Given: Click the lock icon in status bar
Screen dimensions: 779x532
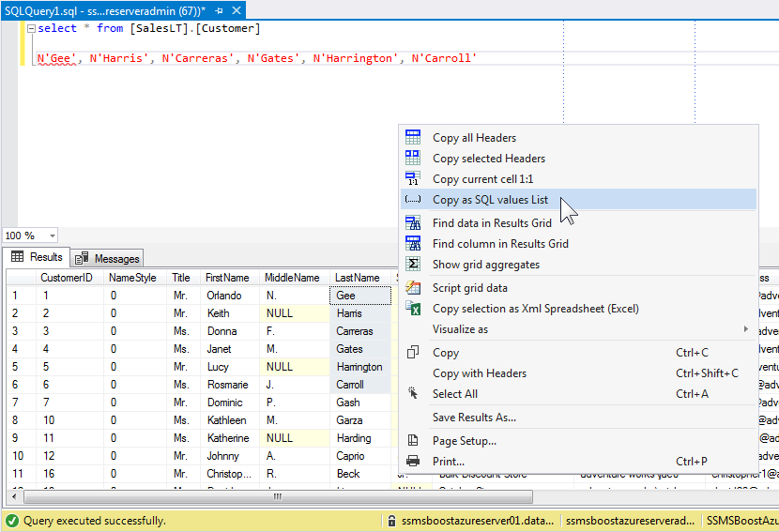Looking at the screenshot, I should (391, 521).
